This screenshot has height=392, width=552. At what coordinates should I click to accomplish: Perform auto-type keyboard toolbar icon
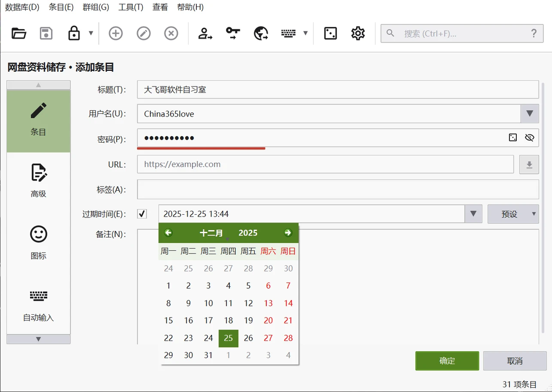point(289,33)
